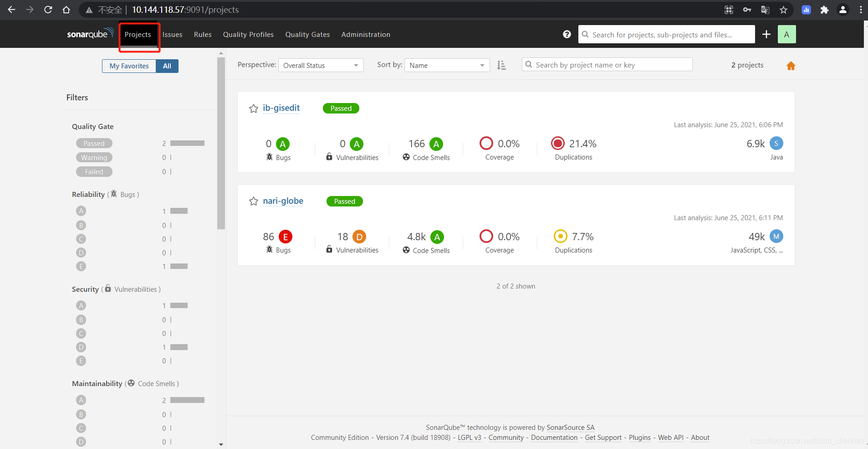Open the Administration tab
The image size is (868, 449).
(366, 34)
